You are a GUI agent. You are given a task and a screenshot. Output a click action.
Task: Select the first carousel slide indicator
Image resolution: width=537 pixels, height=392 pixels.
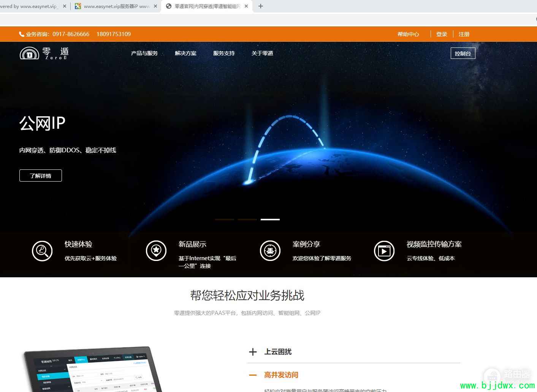[225, 220]
